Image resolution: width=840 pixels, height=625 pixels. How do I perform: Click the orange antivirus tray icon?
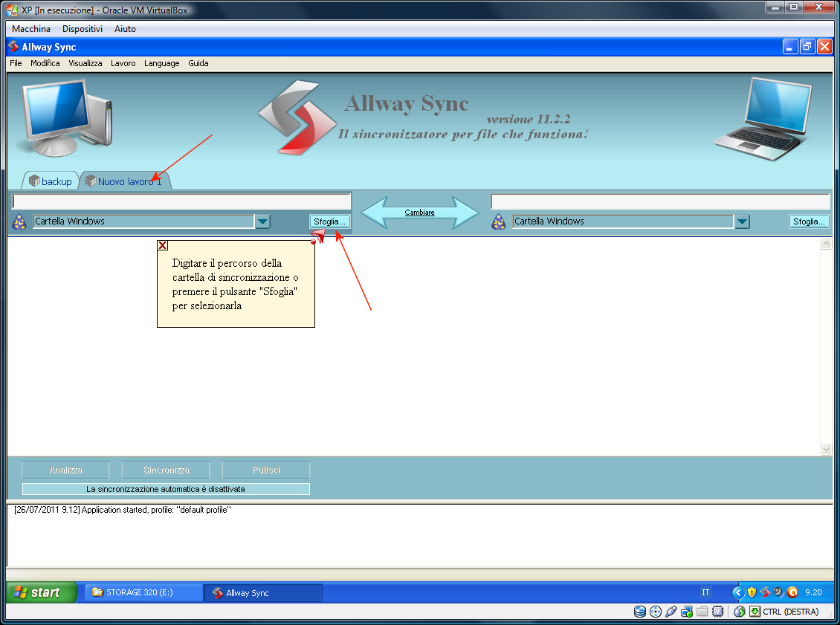(x=792, y=592)
